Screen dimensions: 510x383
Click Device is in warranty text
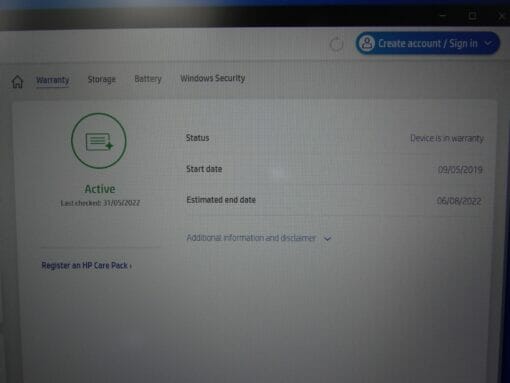pyautogui.click(x=447, y=138)
